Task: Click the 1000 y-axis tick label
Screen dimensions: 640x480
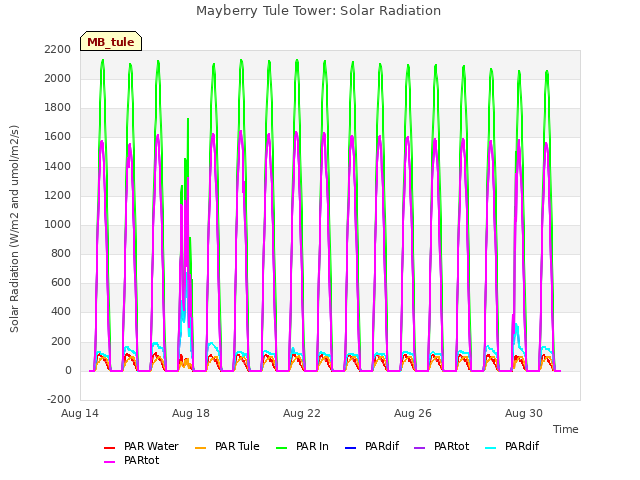Action: (x=58, y=224)
